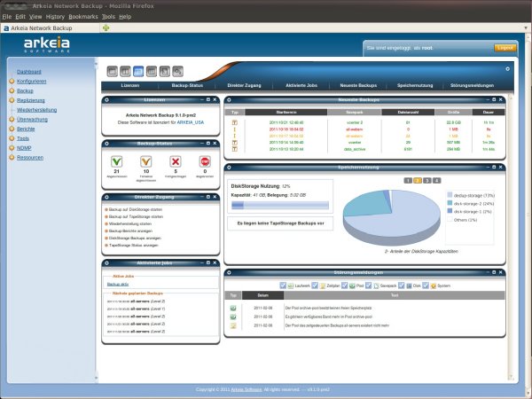Open the Firefox Bookmarks menu

83,17
